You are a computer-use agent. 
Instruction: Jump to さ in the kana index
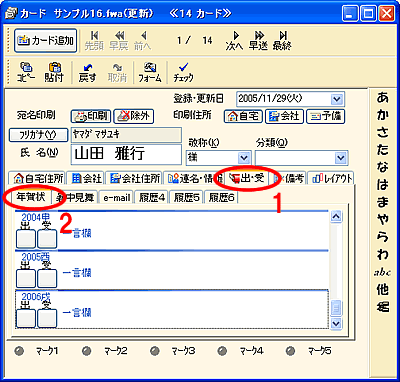(383, 133)
